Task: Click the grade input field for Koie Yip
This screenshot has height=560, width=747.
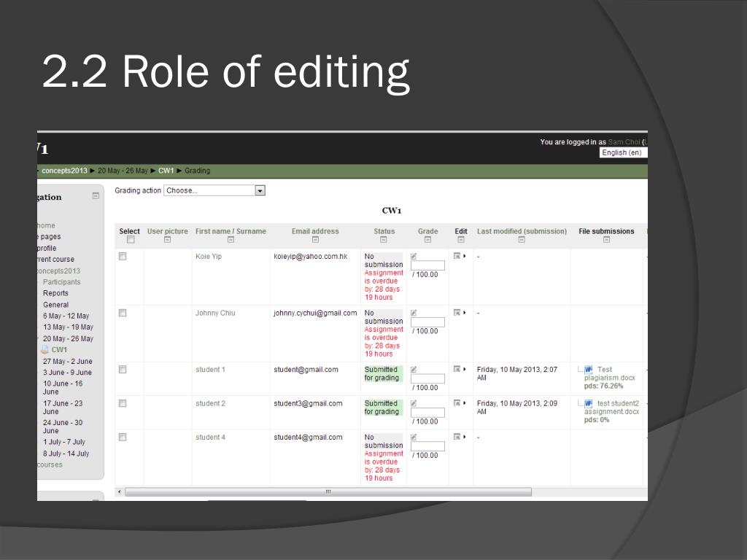Action: coord(427,265)
